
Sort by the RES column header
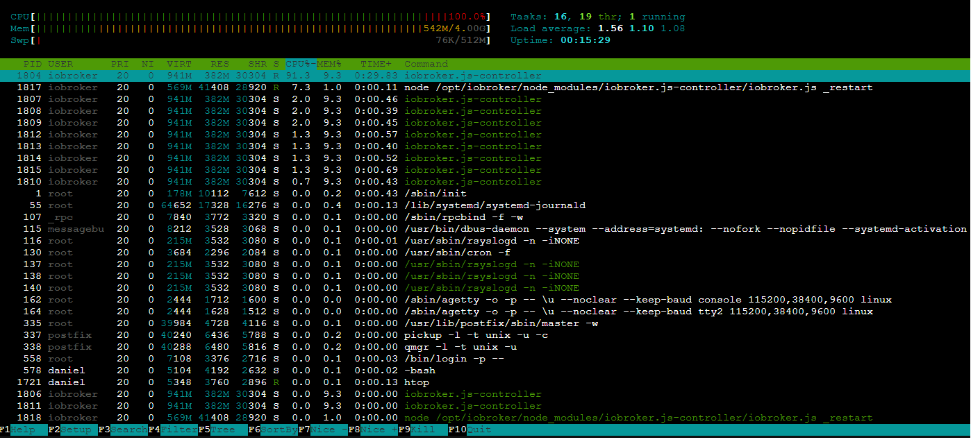point(219,64)
